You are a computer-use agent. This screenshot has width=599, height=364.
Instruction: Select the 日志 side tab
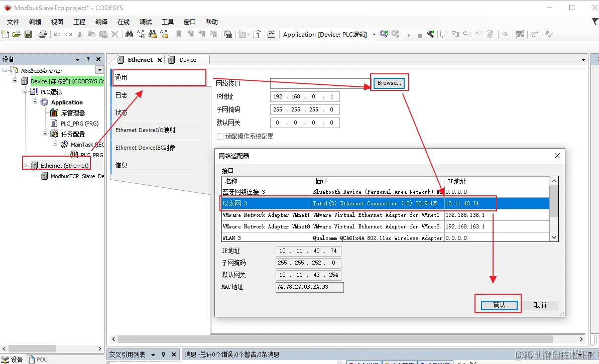tap(122, 95)
